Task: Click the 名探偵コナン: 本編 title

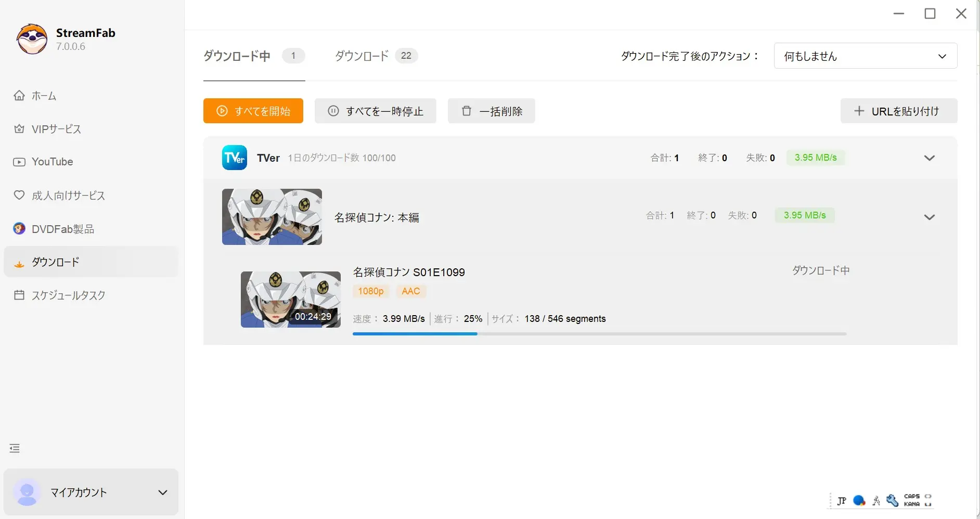Action: point(377,217)
